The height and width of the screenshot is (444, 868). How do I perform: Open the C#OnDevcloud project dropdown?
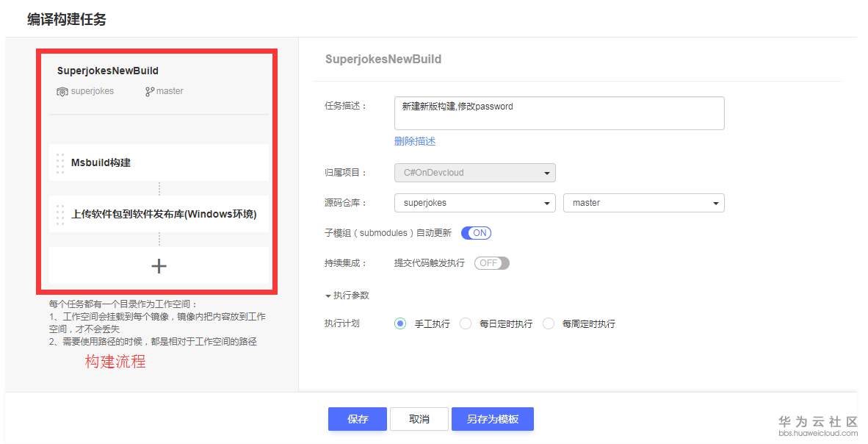pyautogui.click(x=474, y=172)
